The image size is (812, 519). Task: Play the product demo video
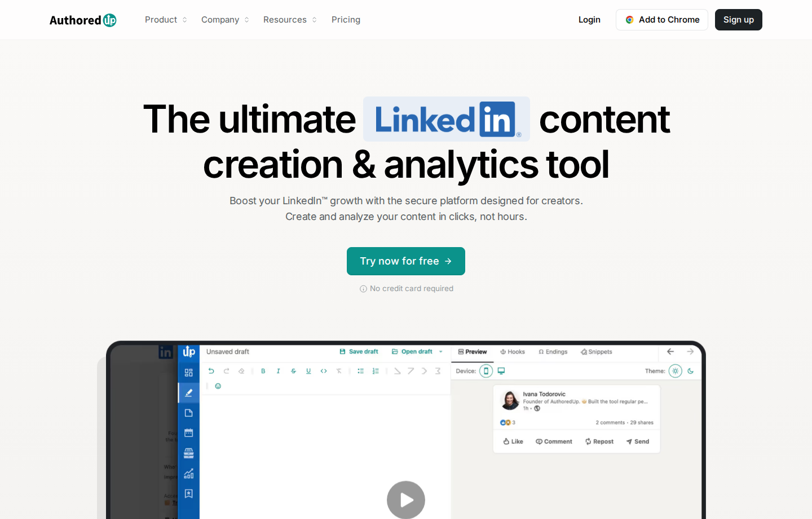(406, 500)
